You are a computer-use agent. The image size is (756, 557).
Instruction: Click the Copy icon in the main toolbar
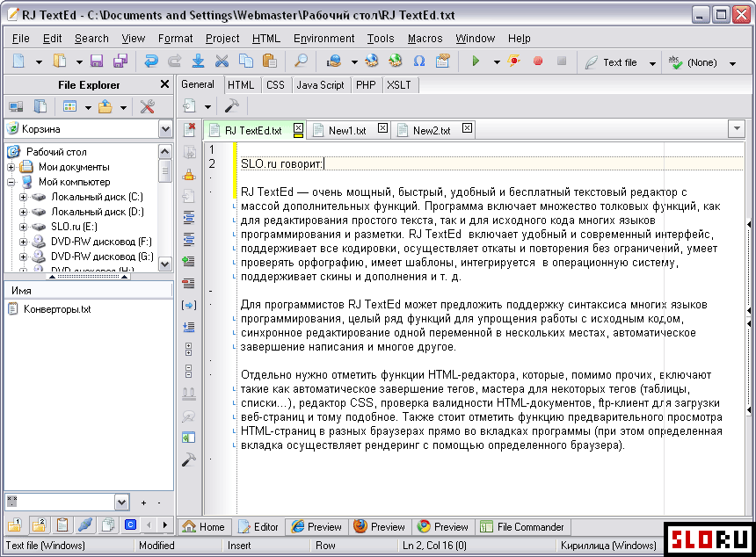click(x=246, y=61)
